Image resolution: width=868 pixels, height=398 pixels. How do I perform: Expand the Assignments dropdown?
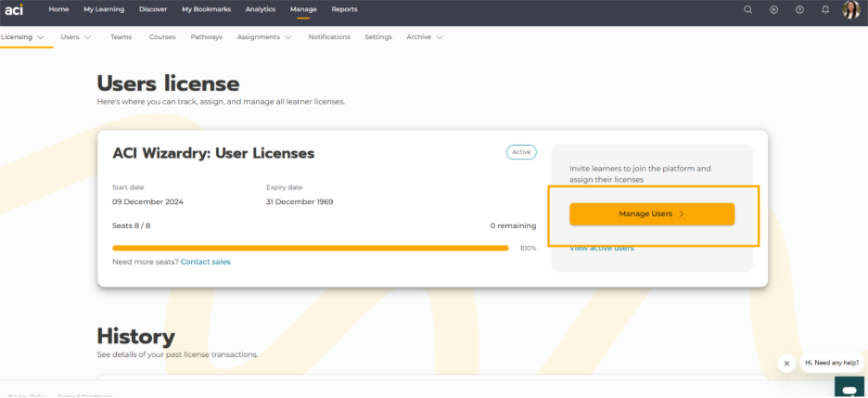pyautogui.click(x=264, y=37)
